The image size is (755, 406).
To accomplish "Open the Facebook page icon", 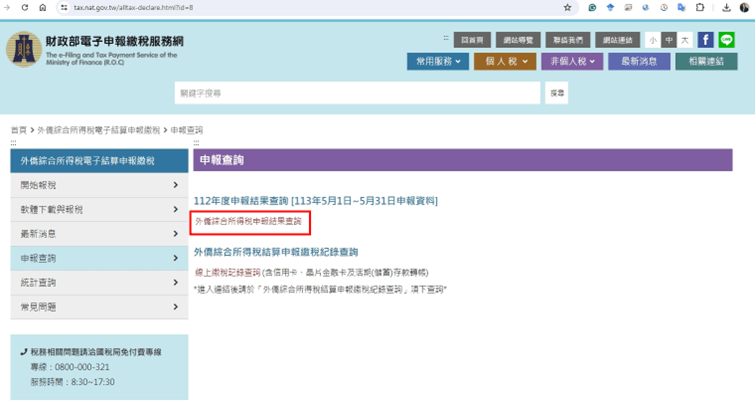I will click(x=705, y=40).
